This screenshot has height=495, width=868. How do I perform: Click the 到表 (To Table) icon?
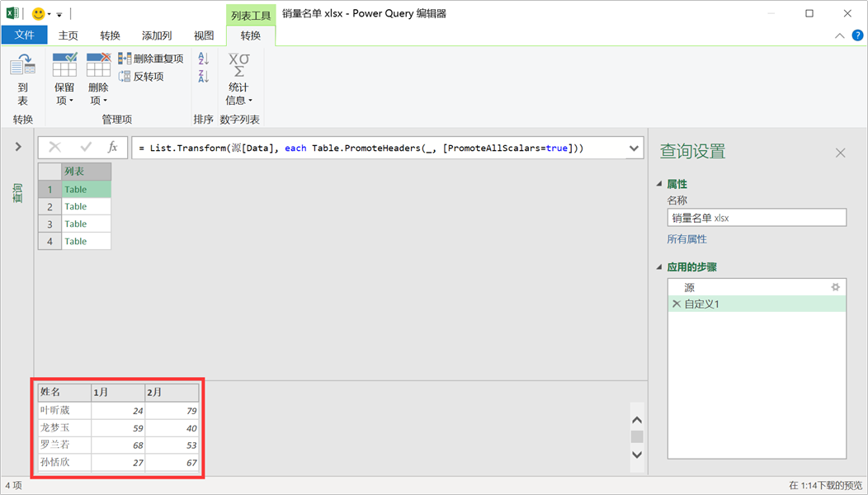22,80
